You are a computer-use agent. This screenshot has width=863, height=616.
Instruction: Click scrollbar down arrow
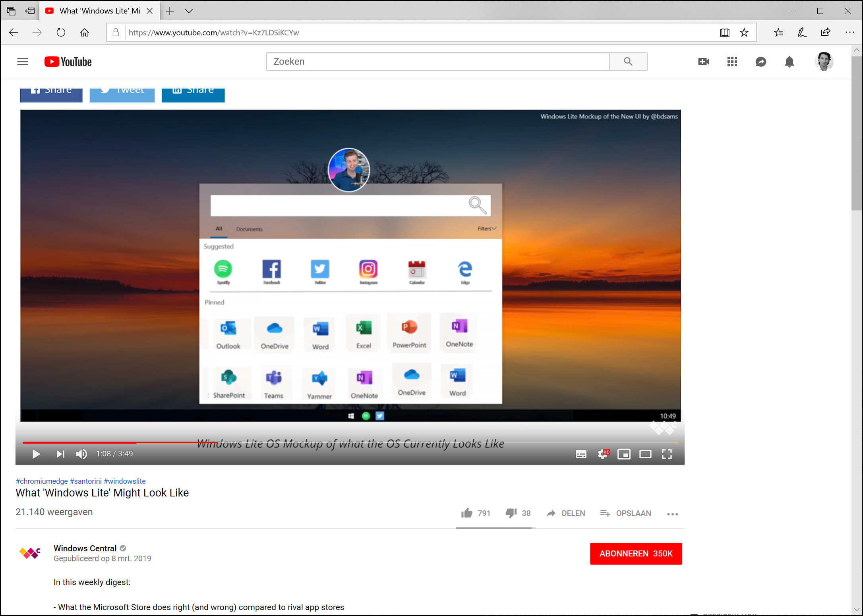click(x=857, y=609)
